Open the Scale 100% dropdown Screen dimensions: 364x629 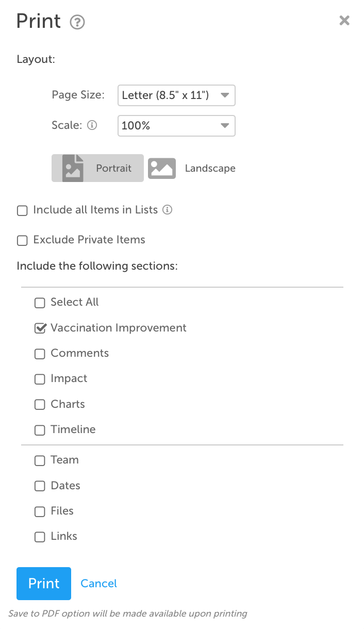pos(176,126)
